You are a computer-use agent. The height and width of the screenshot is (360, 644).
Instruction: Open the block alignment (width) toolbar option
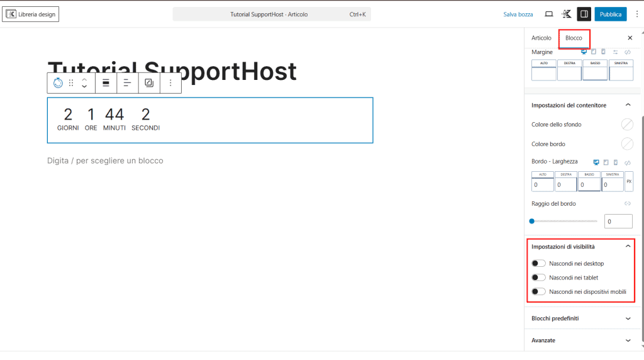[x=106, y=83]
